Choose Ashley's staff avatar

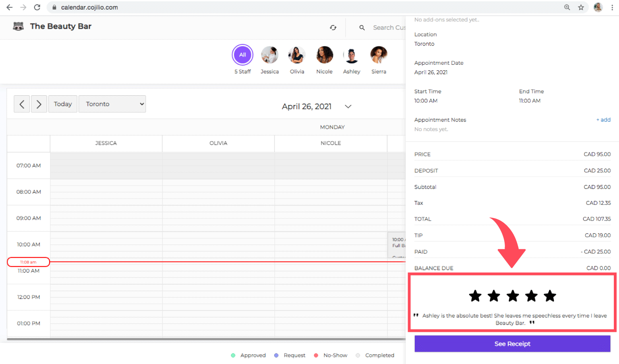[352, 55]
